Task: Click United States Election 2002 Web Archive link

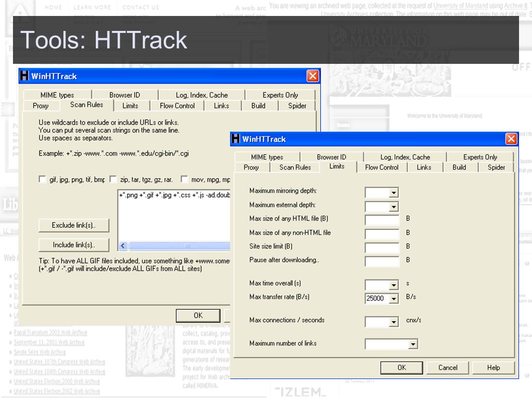Action: (57, 391)
